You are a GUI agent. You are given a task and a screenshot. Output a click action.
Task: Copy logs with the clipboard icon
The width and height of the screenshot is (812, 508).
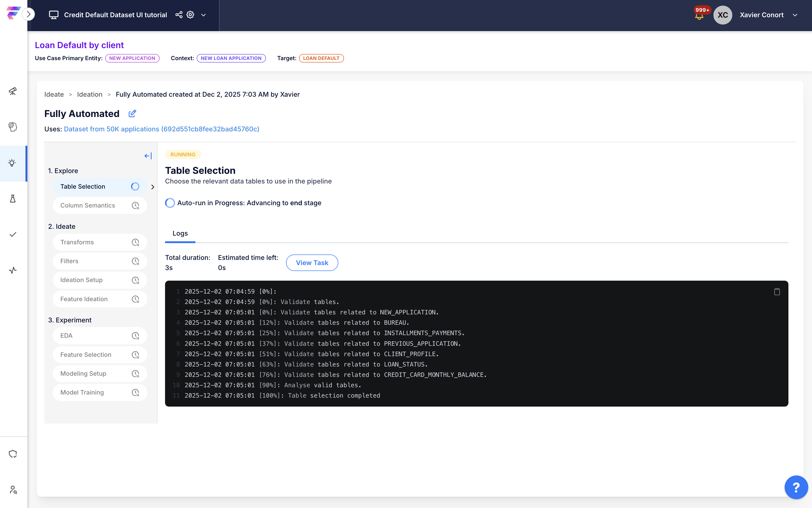pyautogui.click(x=777, y=292)
